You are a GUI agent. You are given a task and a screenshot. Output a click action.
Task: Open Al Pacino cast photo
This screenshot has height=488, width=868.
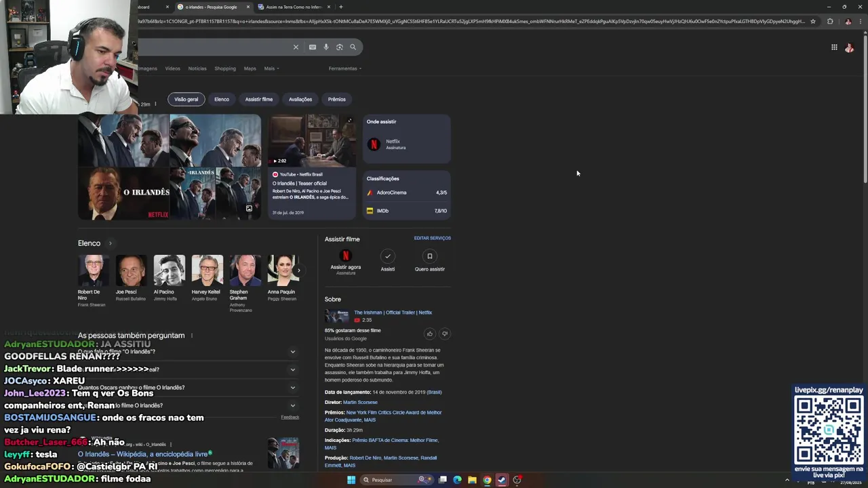click(x=169, y=270)
